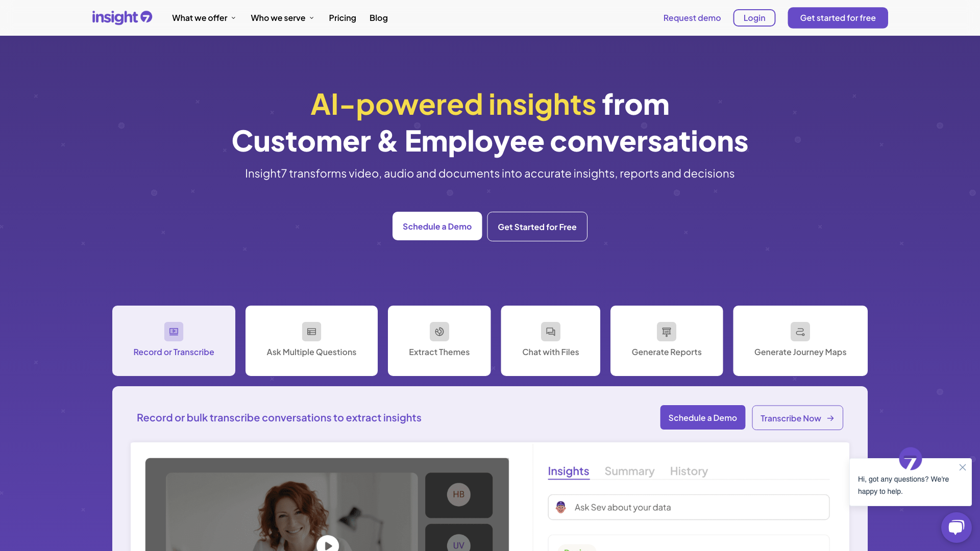
Task: Click the Generate Journey Maps icon
Action: point(800,331)
